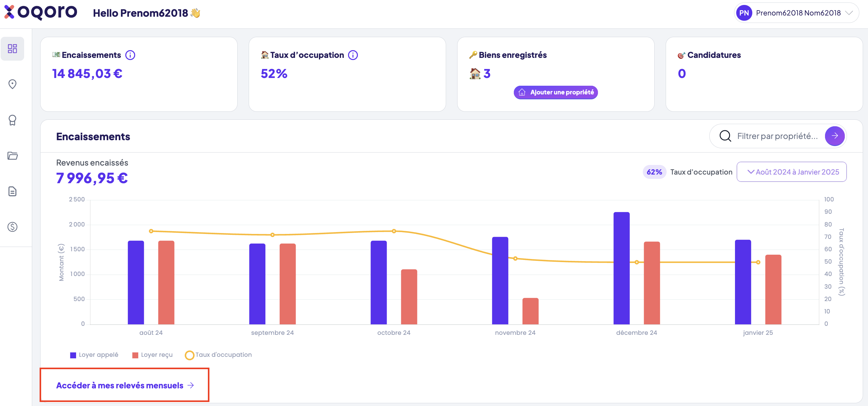
Task: Show info tooltip for Taux d'occupation
Action: coord(353,55)
